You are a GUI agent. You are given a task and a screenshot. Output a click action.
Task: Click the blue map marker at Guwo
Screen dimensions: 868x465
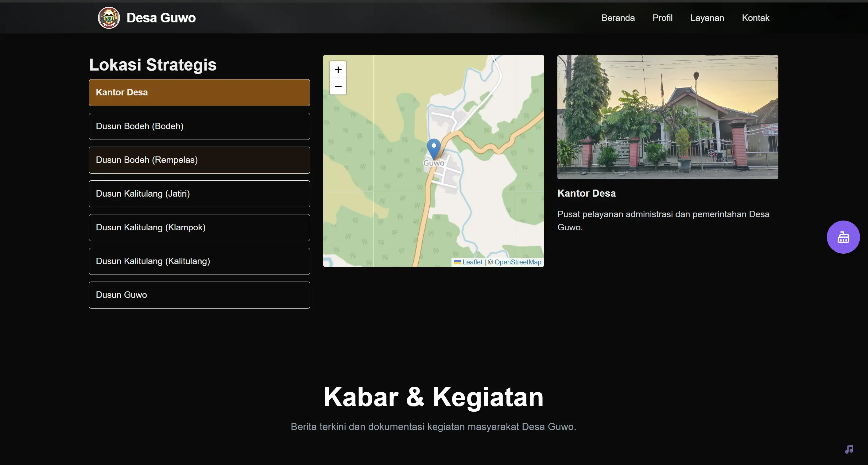(434, 149)
